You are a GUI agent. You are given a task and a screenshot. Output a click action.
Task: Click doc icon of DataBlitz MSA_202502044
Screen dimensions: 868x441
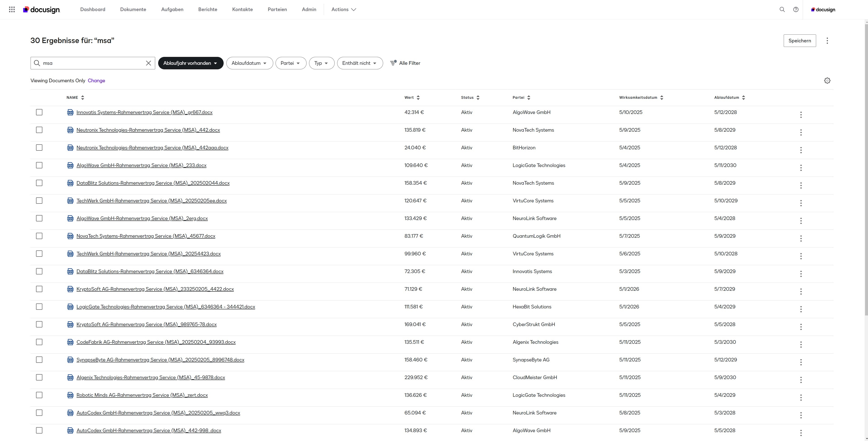(x=70, y=183)
